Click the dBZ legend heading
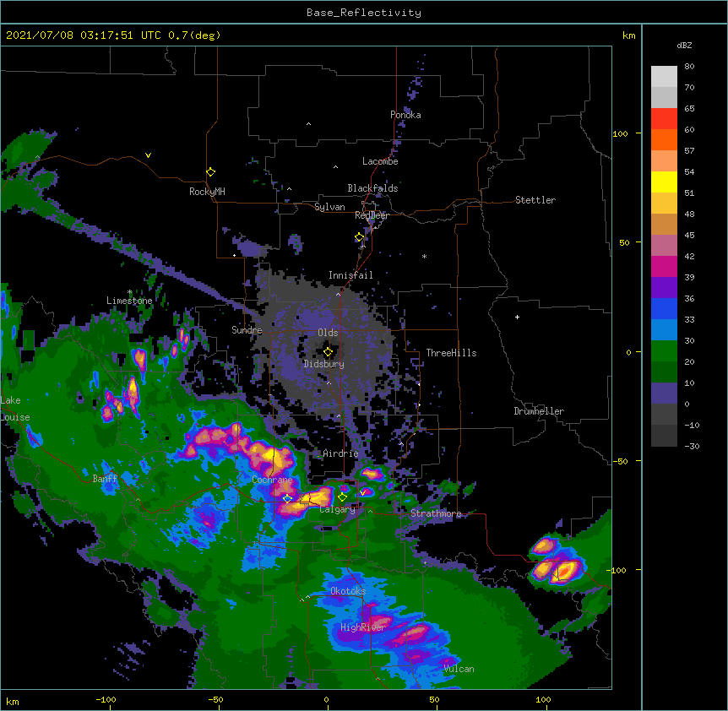The image size is (728, 711). tap(684, 45)
